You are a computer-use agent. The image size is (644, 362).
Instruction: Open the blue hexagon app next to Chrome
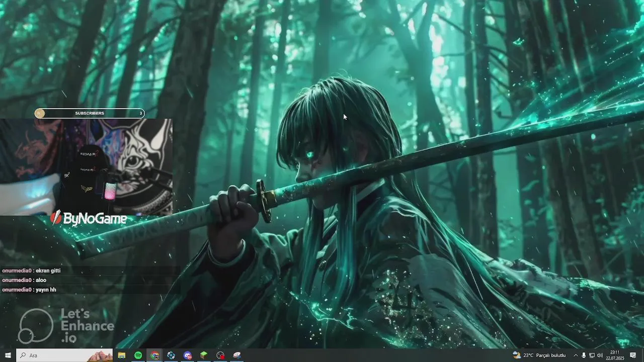click(x=171, y=355)
